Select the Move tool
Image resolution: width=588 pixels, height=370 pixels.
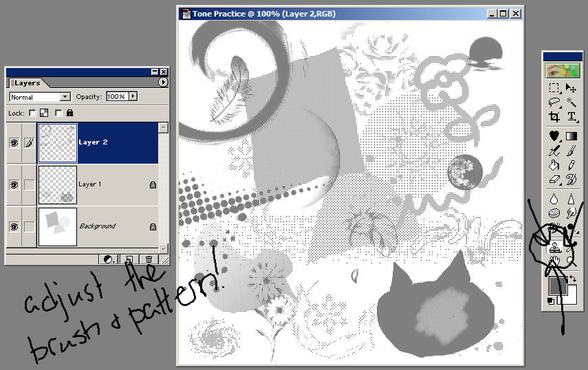pyautogui.click(x=571, y=89)
